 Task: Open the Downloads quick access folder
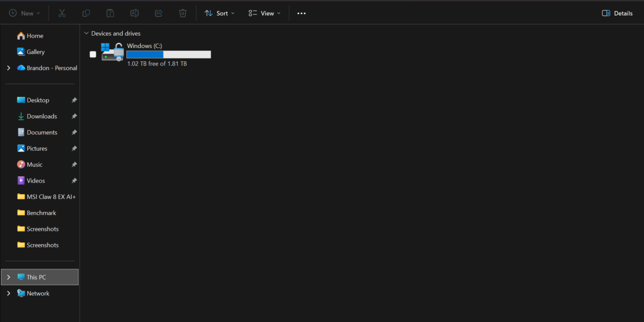click(37, 116)
